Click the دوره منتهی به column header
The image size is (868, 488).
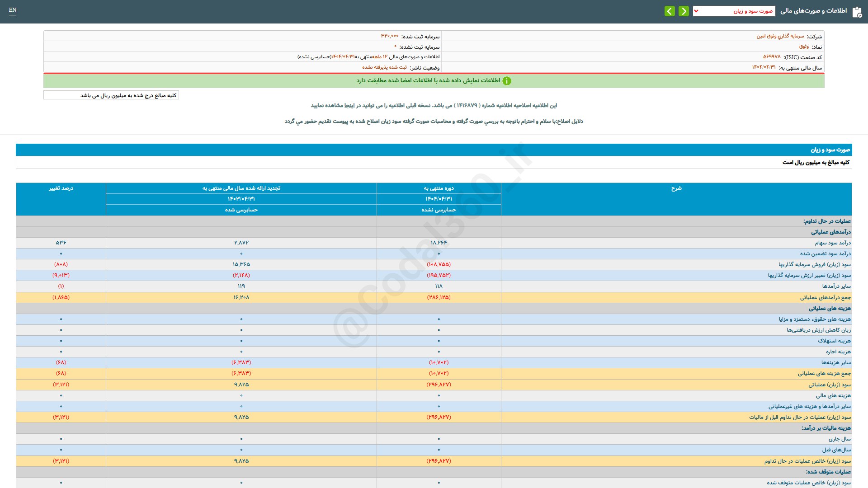click(x=439, y=188)
